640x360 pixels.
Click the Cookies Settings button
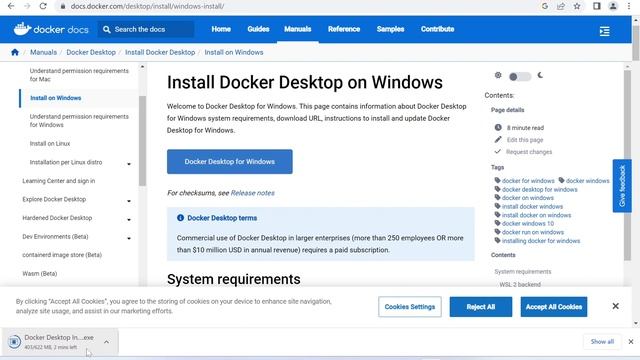tap(410, 307)
